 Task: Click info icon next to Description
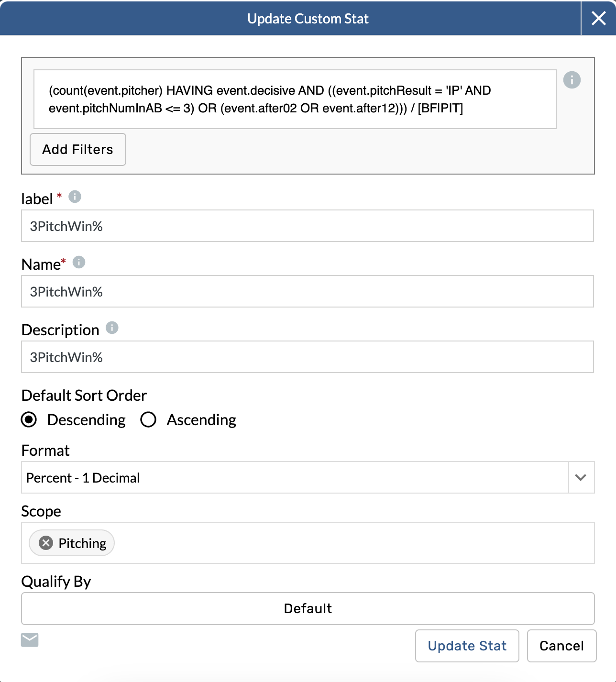pyautogui.click(x=112, y=328)
